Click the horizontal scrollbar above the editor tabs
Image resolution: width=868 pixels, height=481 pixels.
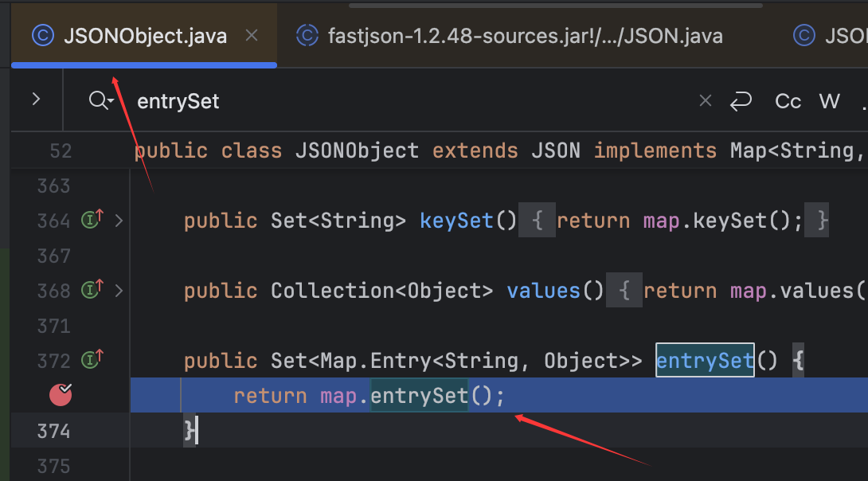click(x=555, y=6)
